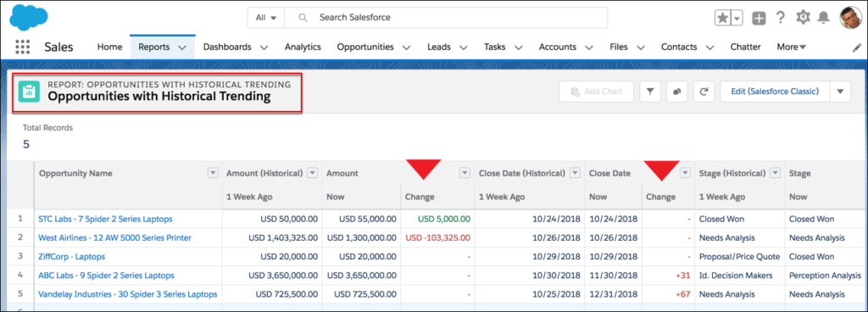The image size is (868, 312).
Task: Refresh the report with the reload icon
Action: pos(704,92)
